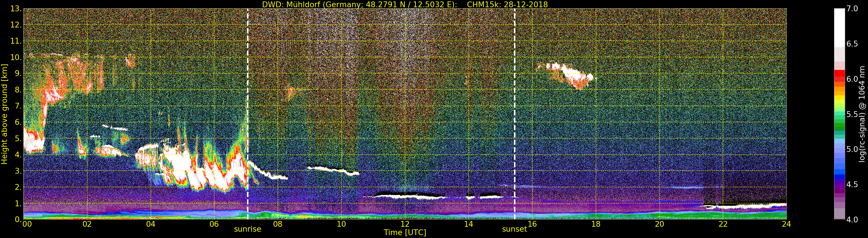Click the time axis tick "14"

pos(469,224)
